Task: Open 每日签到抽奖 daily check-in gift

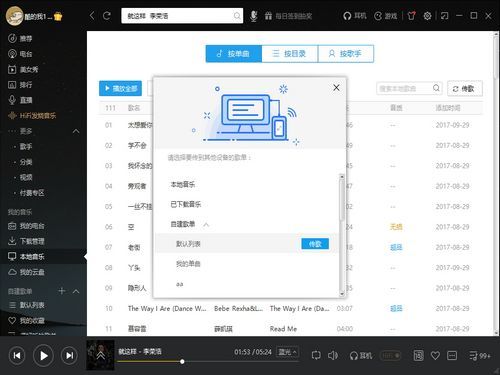Action: point(288,16)
